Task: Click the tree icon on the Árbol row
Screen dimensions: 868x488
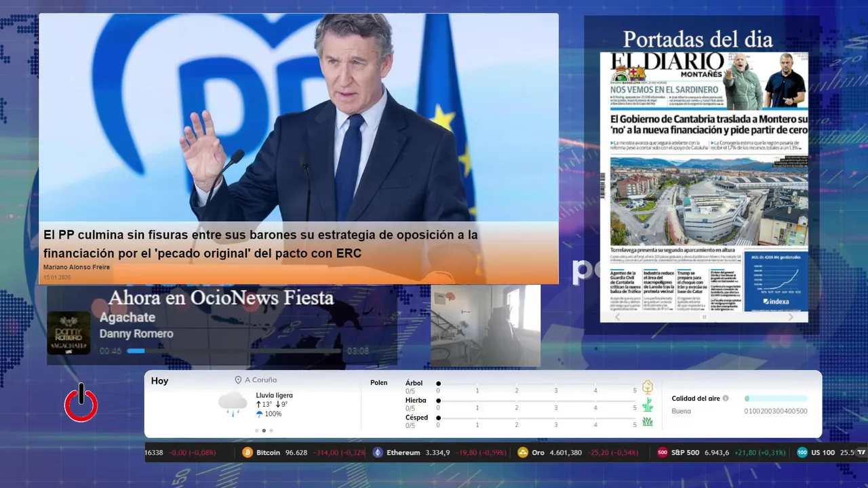Action: 648,387
